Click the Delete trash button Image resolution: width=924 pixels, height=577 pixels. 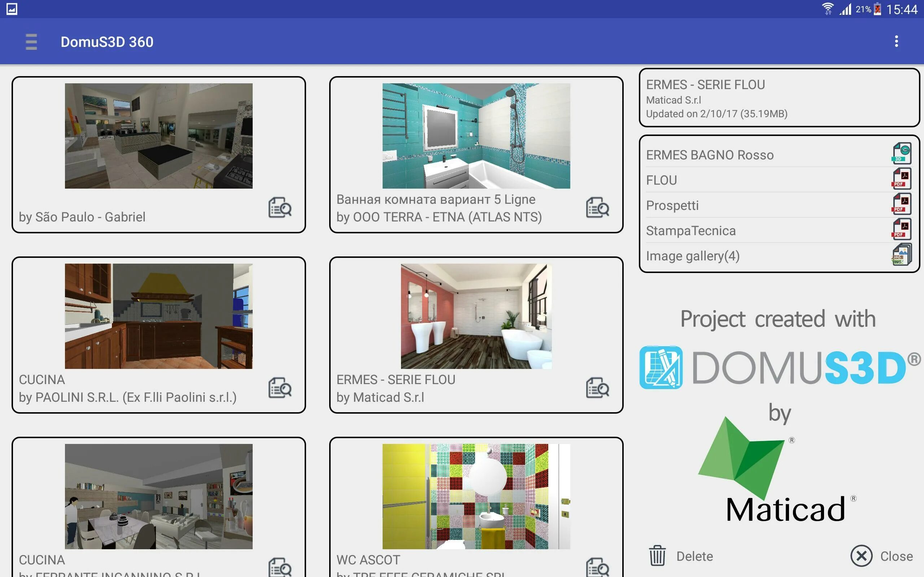click(x=657, y=556)
